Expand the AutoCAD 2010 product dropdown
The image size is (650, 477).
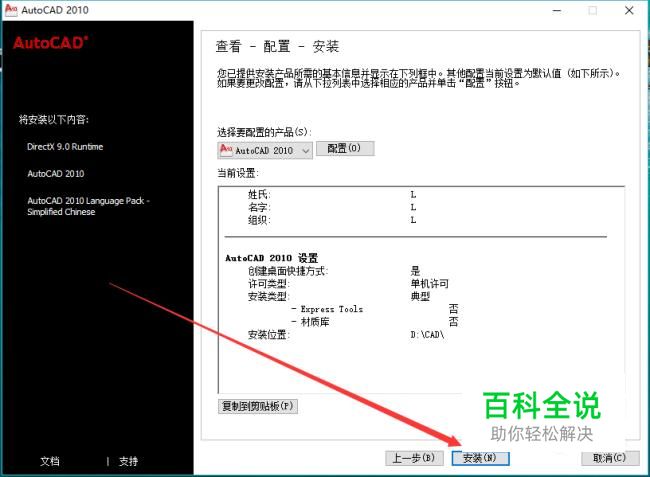coord(265,150)
